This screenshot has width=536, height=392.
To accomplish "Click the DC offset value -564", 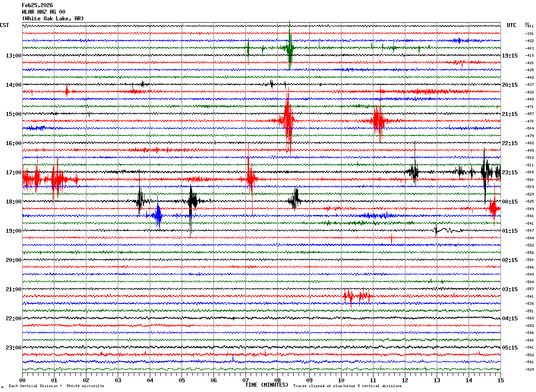I will 529,282.
